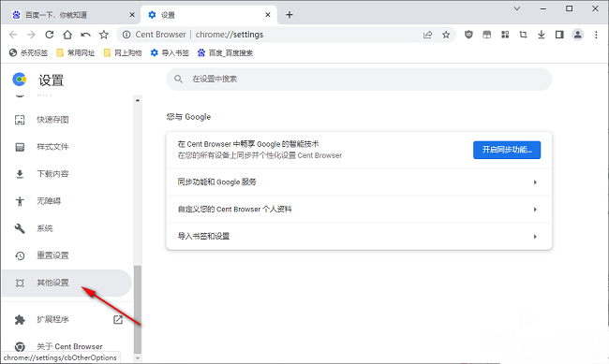This screenshot has width=609, height=364.
Task: Click the settings search field
Action: click(x=359, y=80)
